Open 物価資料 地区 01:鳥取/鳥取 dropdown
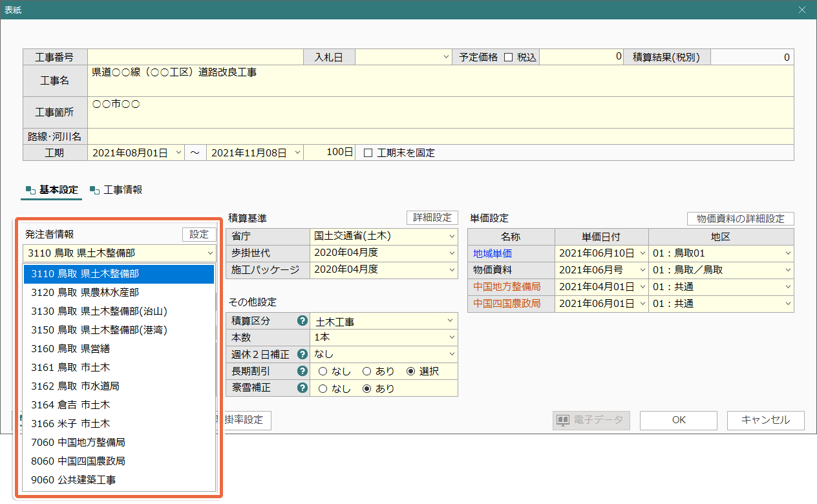The height and width of the screenshot is (504, 817). [x=788, y=270]
